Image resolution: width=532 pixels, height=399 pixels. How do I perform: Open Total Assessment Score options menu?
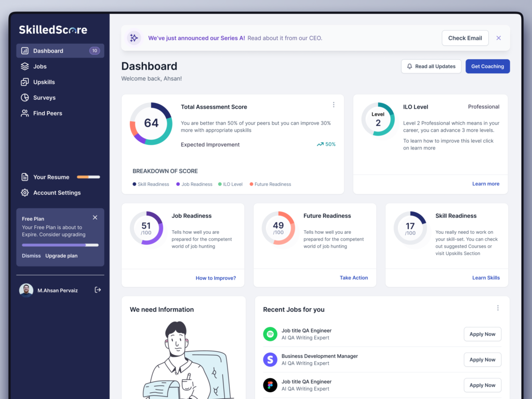334,105
